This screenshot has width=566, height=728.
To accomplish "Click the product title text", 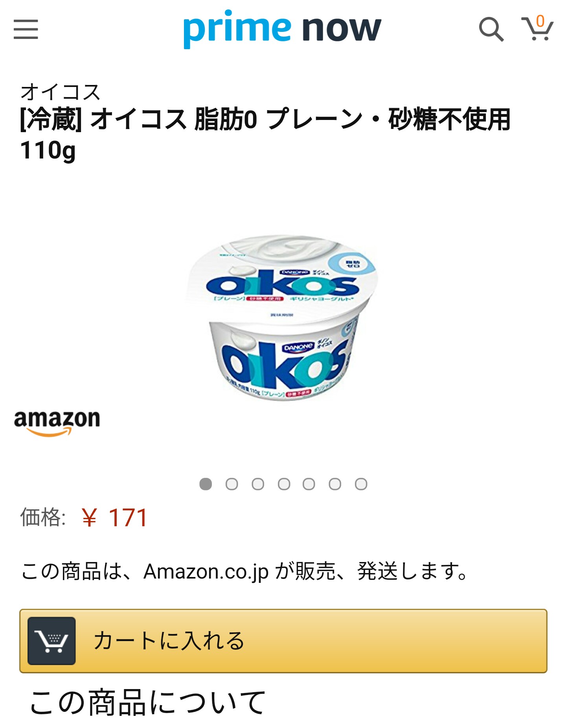I will (265, 134).
